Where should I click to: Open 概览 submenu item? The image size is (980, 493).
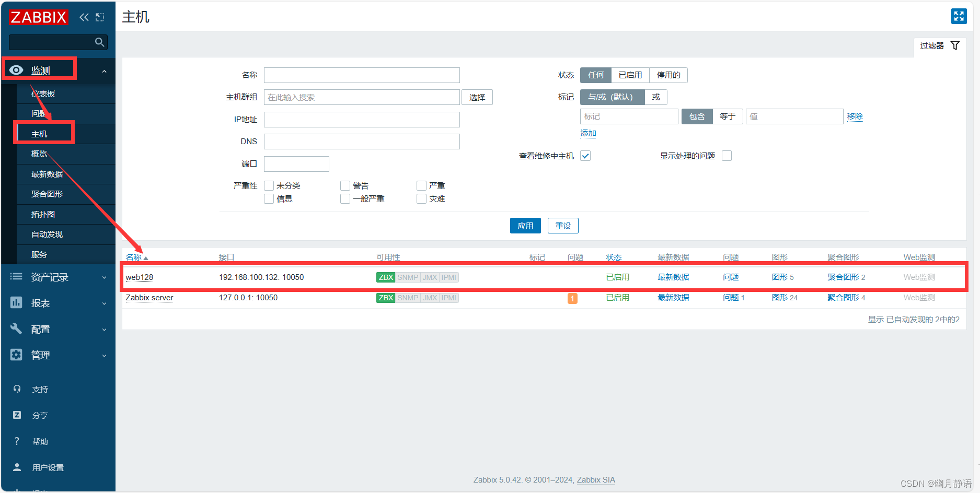66,154
